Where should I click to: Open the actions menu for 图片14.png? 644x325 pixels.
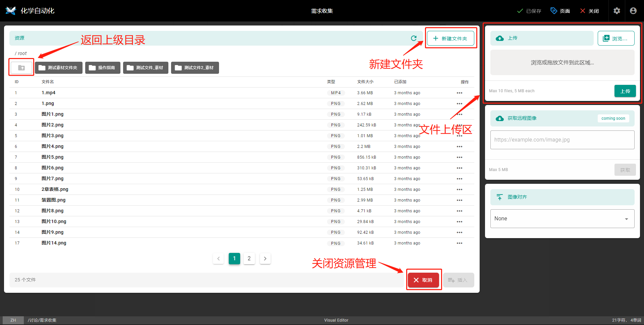click(459, 243)
